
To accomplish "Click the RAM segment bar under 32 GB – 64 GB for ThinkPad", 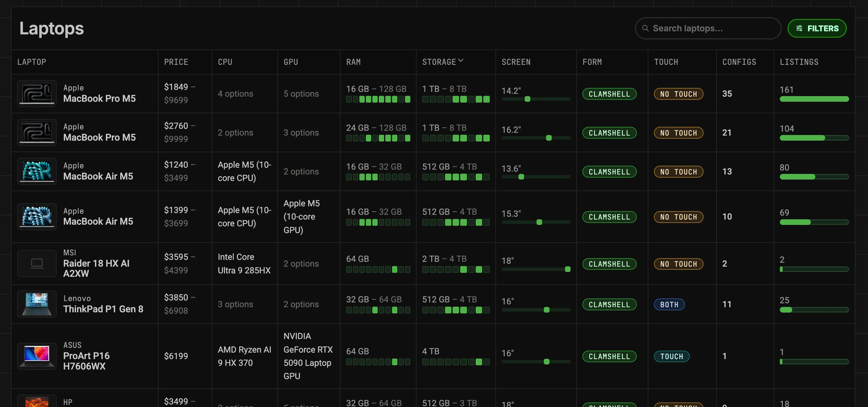I will click(x=378, y=310).
